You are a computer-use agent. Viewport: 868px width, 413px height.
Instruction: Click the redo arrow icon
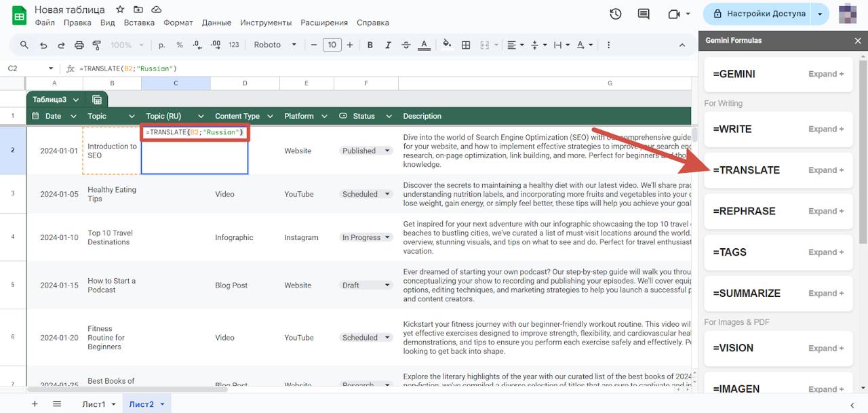pyautogui.click(x=61, y=45)
